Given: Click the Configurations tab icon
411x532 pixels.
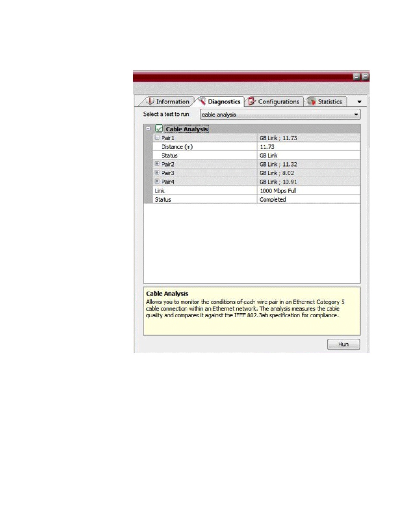Looking at the screenshot, I should point(252,101).
